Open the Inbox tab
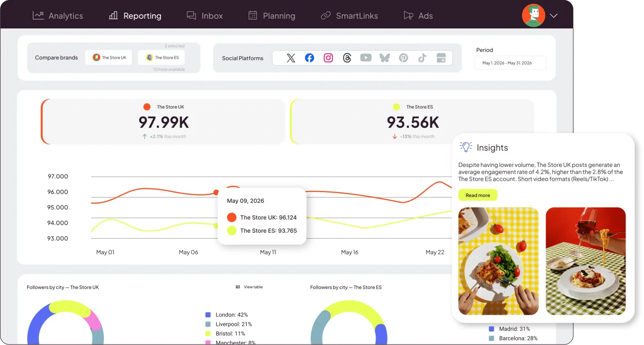This screenshot has height=345, width=644. tap(205, 16)
